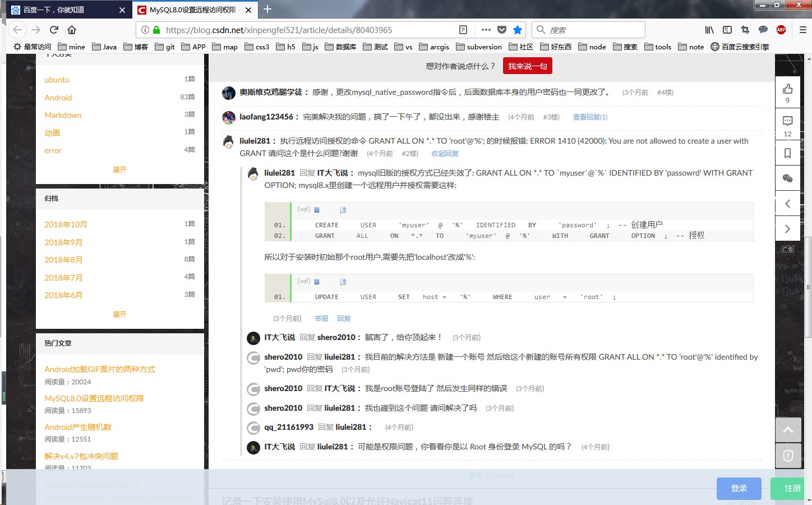Expand the 归档 archive list with 展开
Viewport: 812px width, 505px height.
click(119, 314)
